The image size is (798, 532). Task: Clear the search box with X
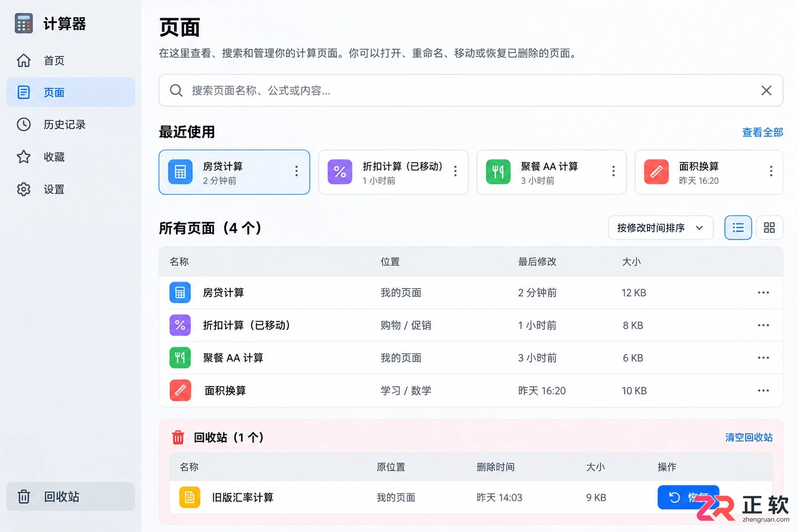(766, 90)
